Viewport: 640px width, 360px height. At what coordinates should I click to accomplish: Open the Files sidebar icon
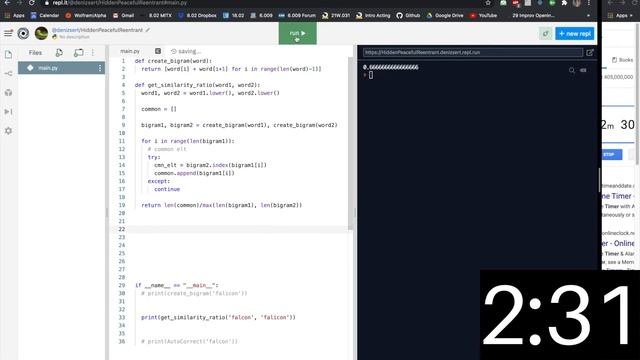tap(9, 54)
